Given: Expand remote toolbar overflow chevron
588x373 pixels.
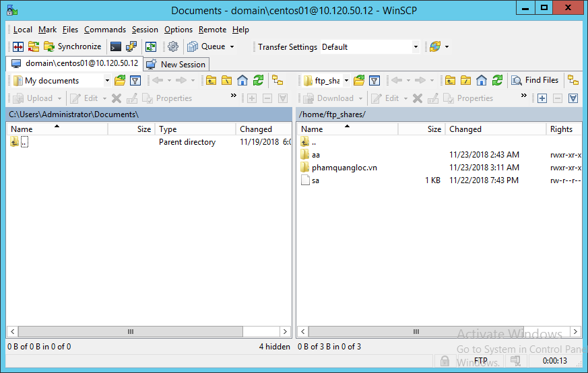Looking at the screenshot, I should click(x=524, y=96).
